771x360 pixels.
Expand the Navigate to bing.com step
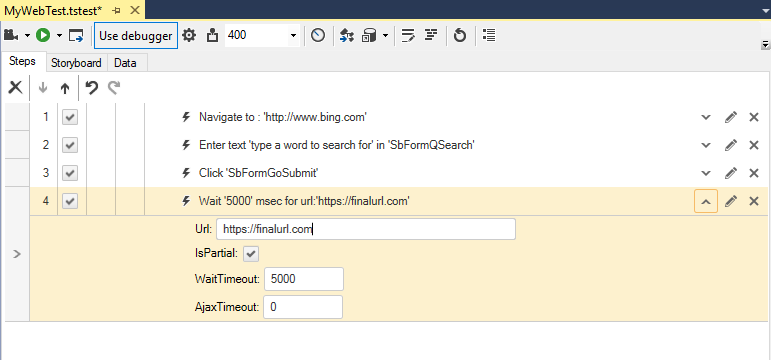click(706, 117)
